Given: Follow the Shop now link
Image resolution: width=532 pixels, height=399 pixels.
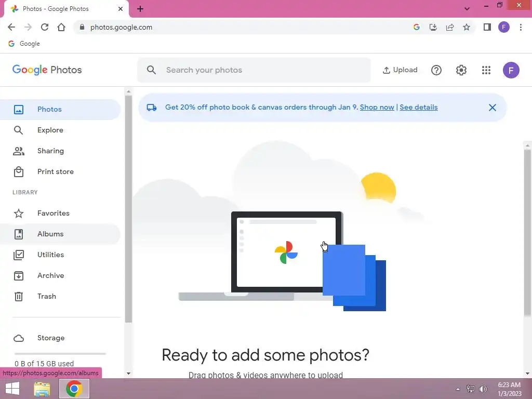Looking at the screenshot, I should (377, 107).
